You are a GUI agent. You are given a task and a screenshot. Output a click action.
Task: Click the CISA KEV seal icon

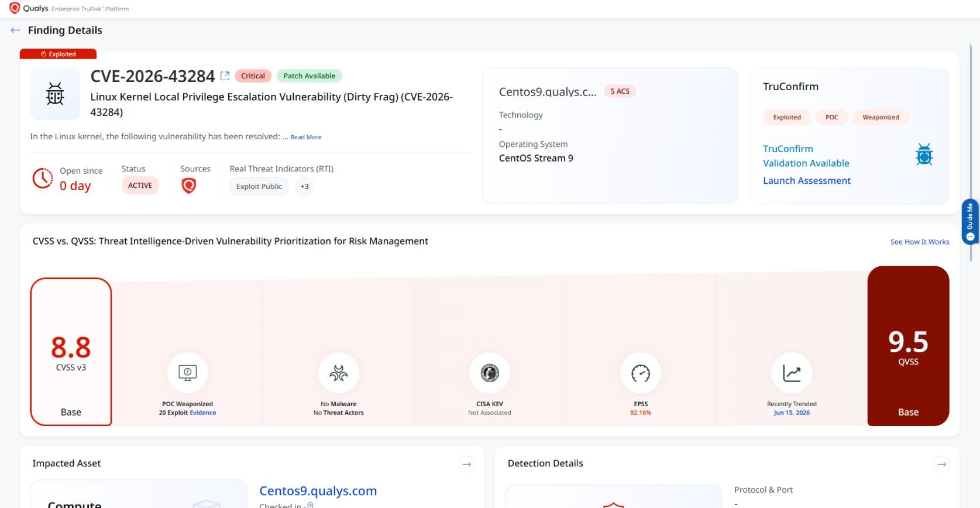point(490,373)
